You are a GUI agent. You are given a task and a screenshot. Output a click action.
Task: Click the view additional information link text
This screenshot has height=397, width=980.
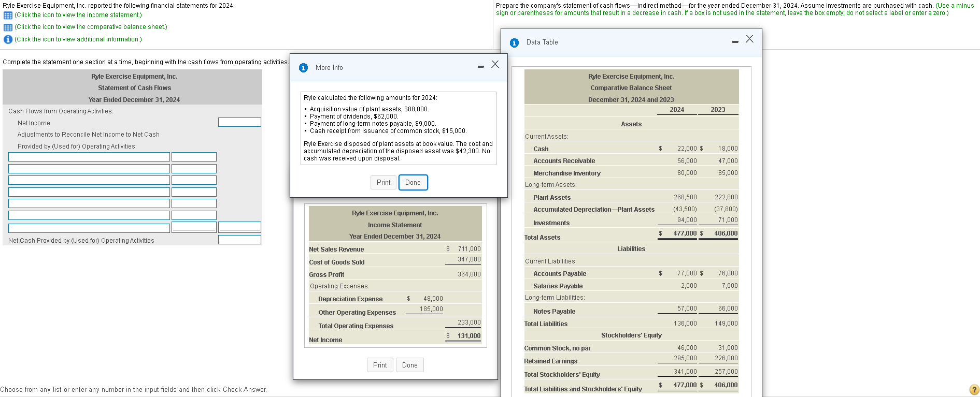(78, 39)
